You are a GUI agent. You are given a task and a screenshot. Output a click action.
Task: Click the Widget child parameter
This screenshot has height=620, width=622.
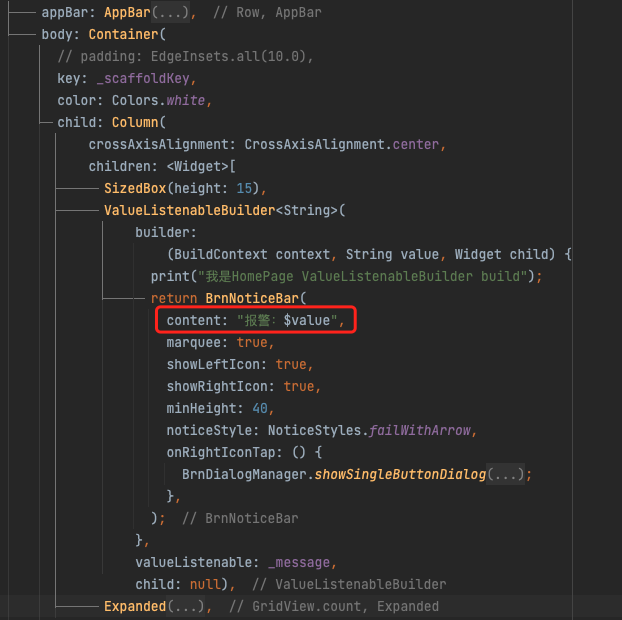(501, 254)
